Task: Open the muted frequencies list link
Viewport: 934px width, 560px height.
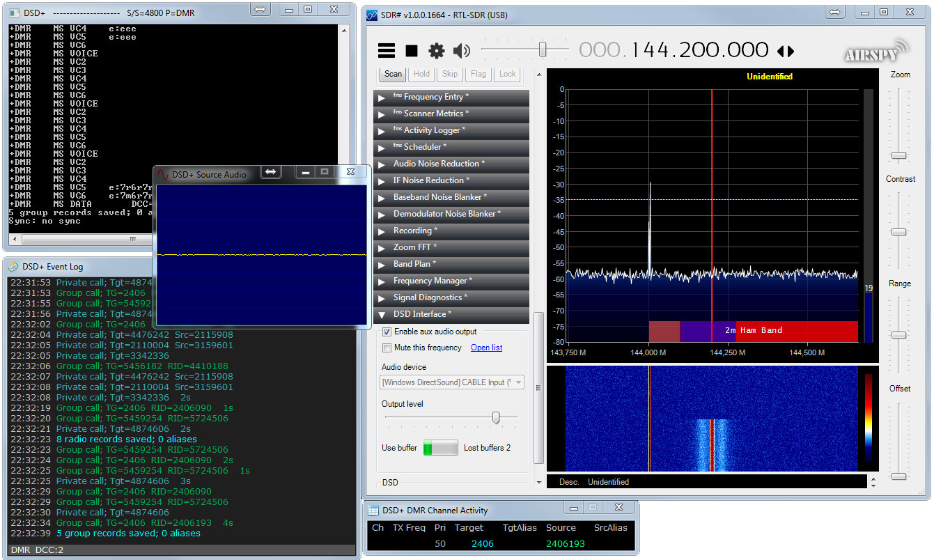Action: click(486, 348)
